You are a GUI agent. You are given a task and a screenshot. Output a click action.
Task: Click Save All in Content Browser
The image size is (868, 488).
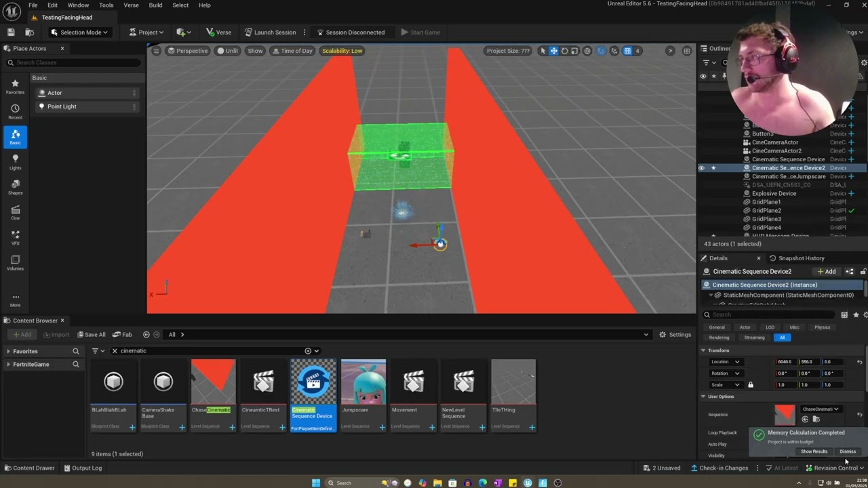click(x=91, y=334)
